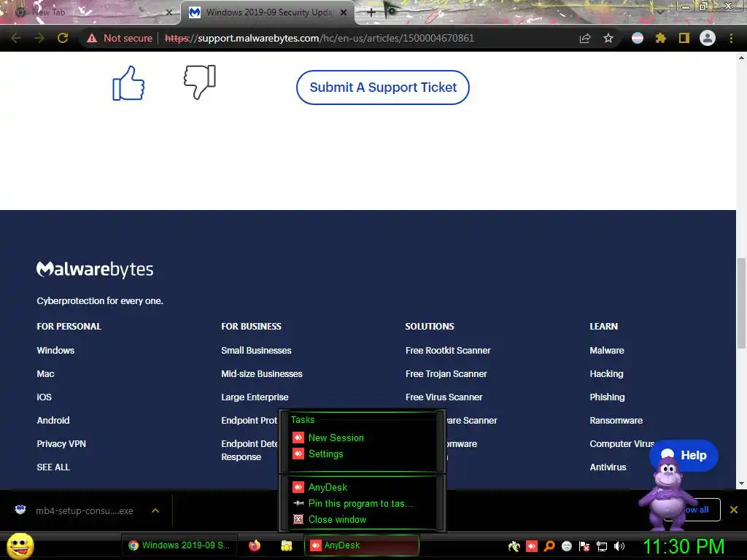Screen dimensions: 747x560
Task: Open the extensions puzzle icon
Action: (660, 38)
